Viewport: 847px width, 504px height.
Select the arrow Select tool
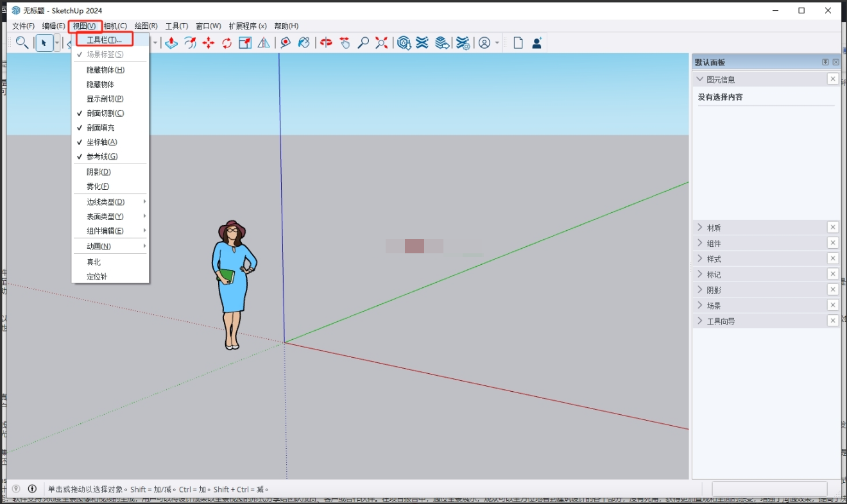pyautogui.click(x=44, y=43)
